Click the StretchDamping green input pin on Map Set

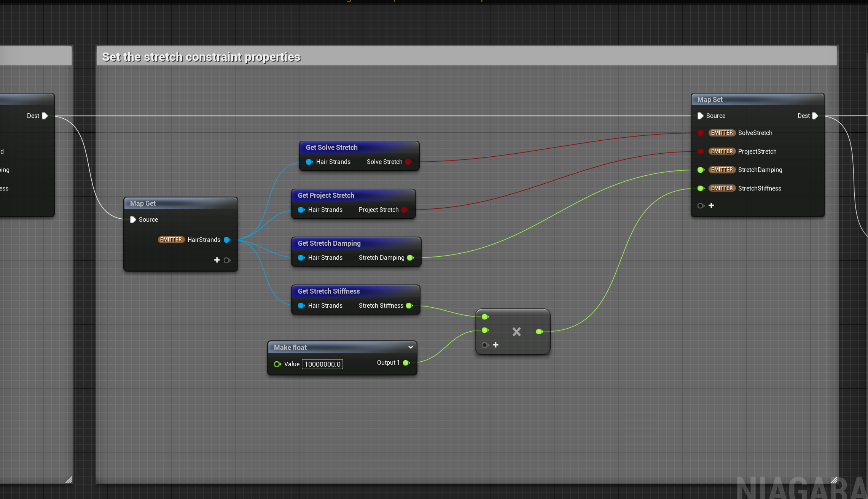point(700,170)
